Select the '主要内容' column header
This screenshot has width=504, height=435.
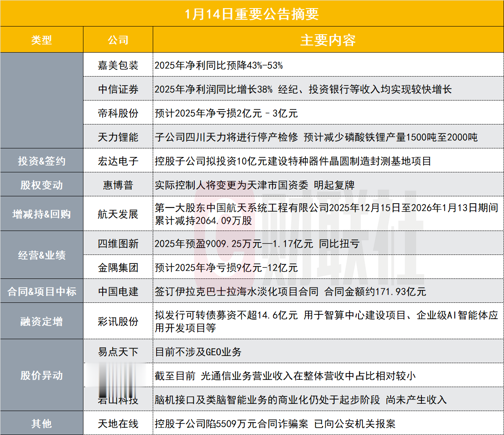tap(328, 40)
